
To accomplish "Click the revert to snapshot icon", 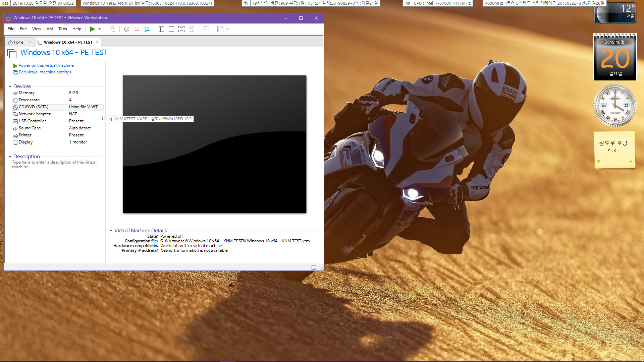I will tap(137, 29).
